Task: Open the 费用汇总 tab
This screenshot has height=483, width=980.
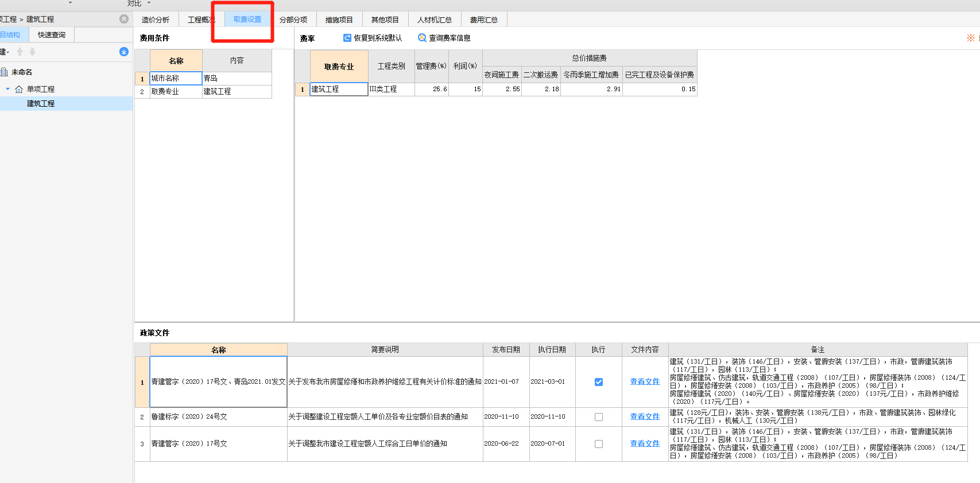Action: tap(484, 20)
